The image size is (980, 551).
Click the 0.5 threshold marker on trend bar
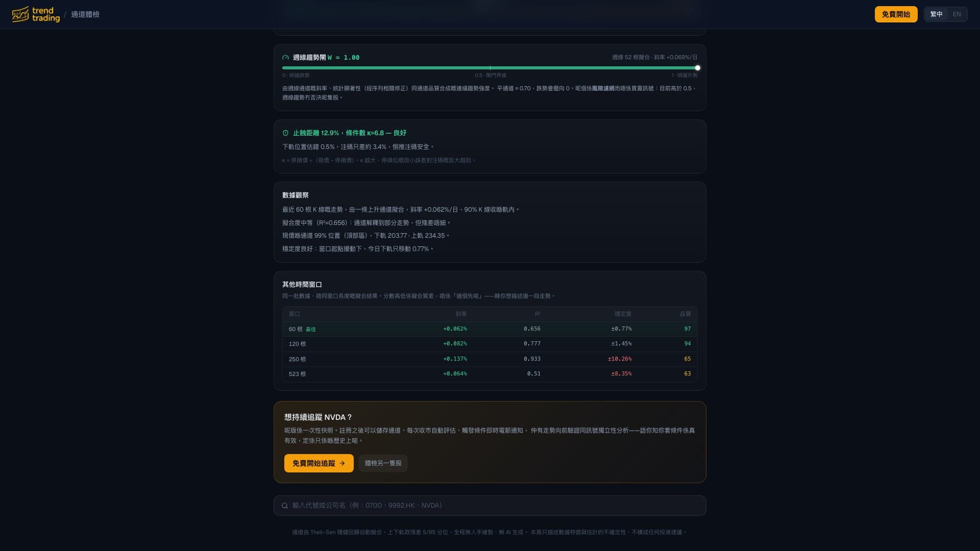click(490, 68)
